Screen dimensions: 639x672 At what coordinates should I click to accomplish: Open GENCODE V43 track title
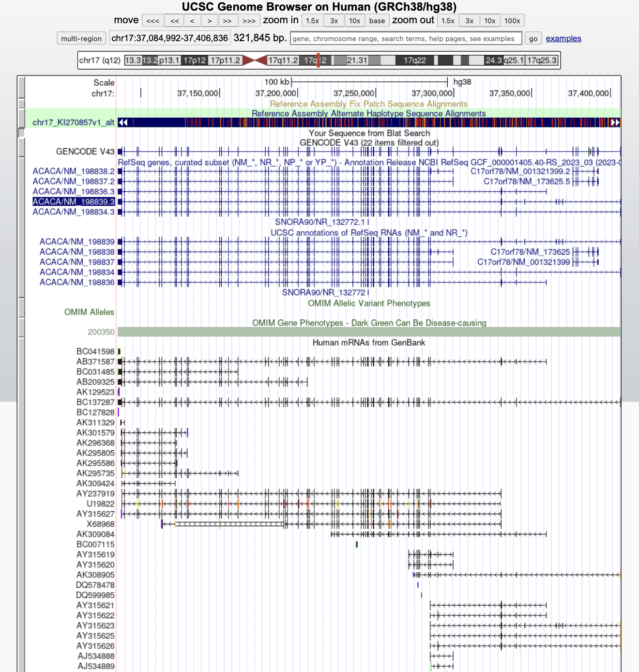369,143
